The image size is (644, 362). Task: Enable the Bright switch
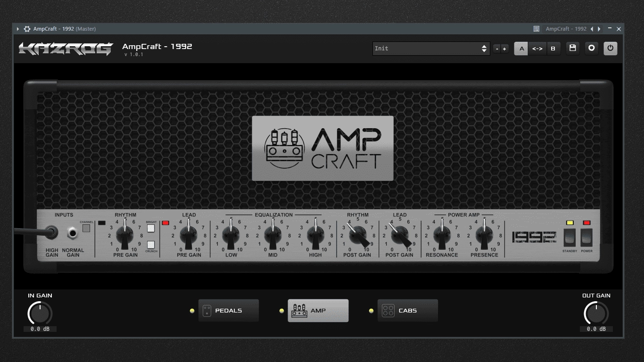[x=151, y=229]
